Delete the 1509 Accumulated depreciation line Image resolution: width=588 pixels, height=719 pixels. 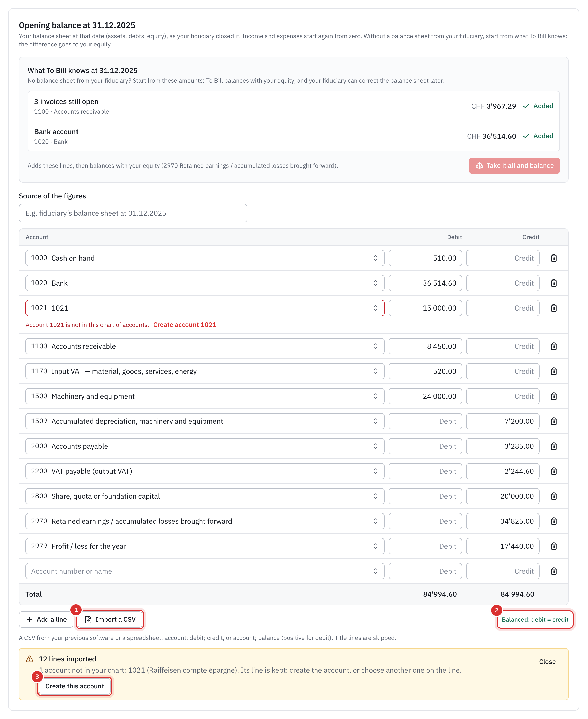[x=554, y=421]
